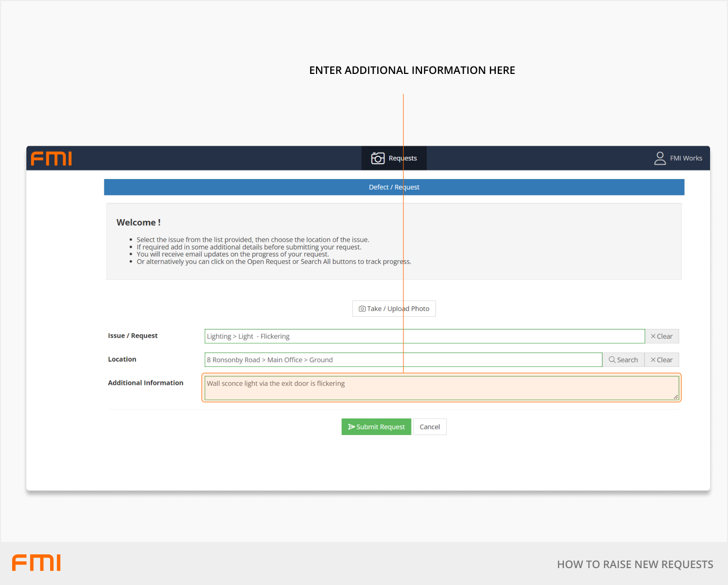
Task: Click the Issue / Request label
Action: (x=133, y=336)
